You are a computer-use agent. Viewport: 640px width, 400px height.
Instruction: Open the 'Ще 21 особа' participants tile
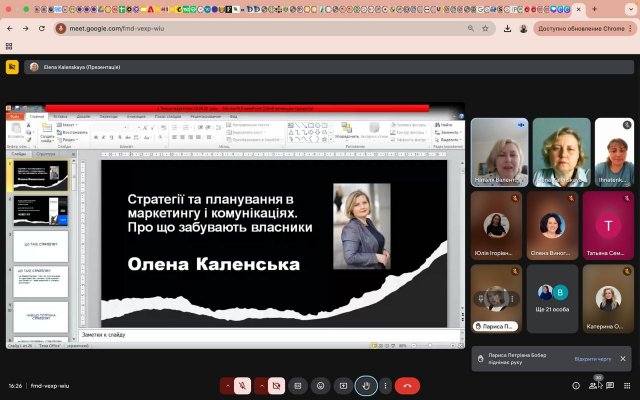click(x=552, y=298)
